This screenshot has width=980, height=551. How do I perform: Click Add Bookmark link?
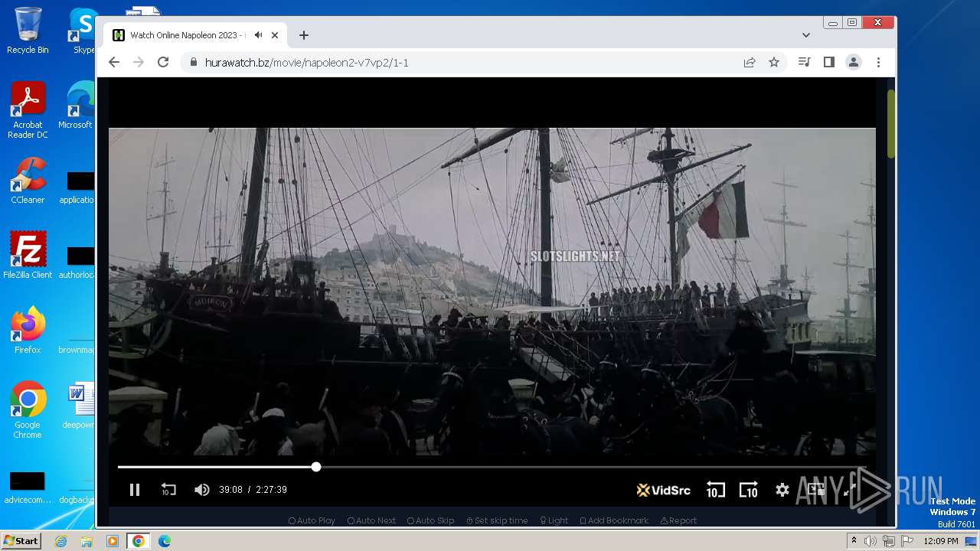pos(614,520)
